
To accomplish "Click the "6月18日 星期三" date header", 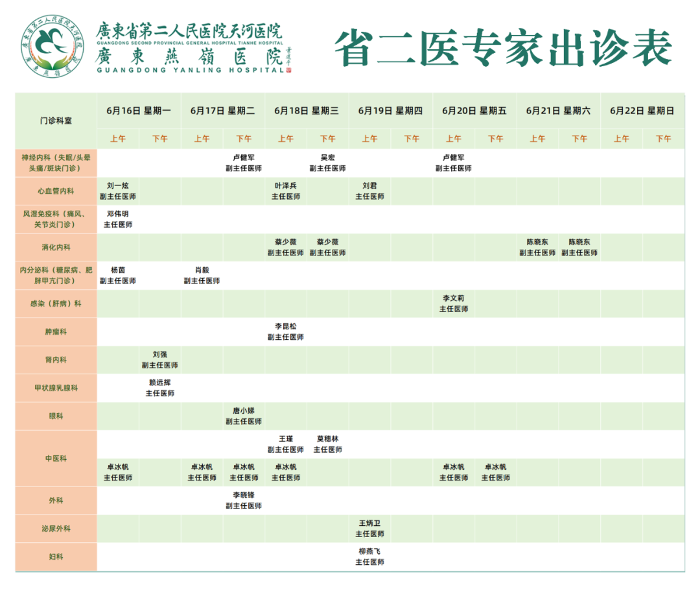I will [x=307, y=111].
